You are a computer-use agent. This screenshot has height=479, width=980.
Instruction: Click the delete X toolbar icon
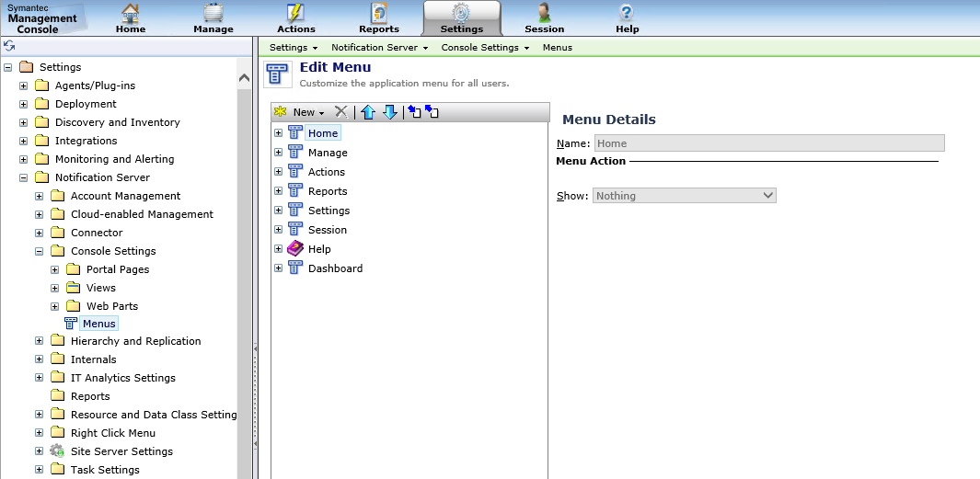[x=341, y=112]
